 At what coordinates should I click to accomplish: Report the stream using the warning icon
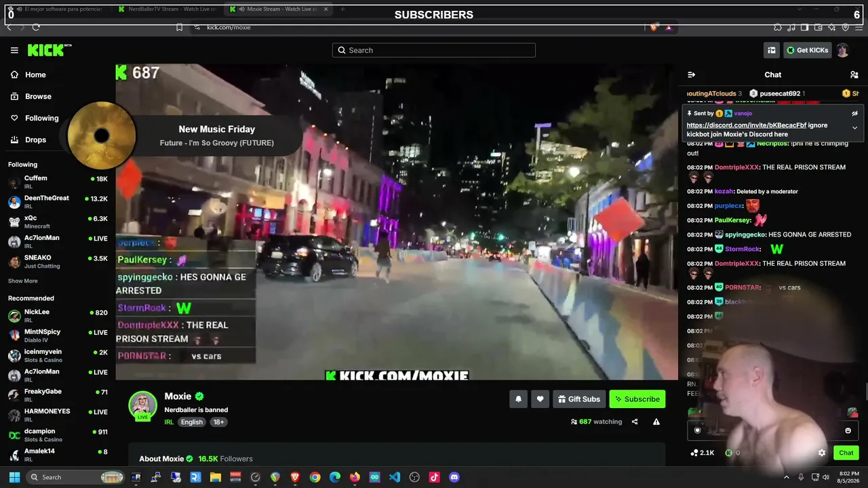tap(656, 422)
